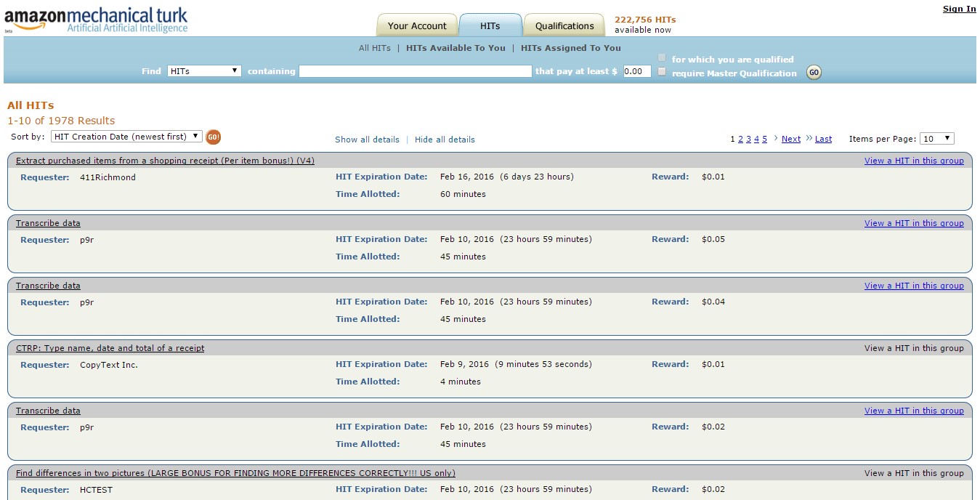Open the 'HIT Creation Date' sort dropdown

[125, 137]
